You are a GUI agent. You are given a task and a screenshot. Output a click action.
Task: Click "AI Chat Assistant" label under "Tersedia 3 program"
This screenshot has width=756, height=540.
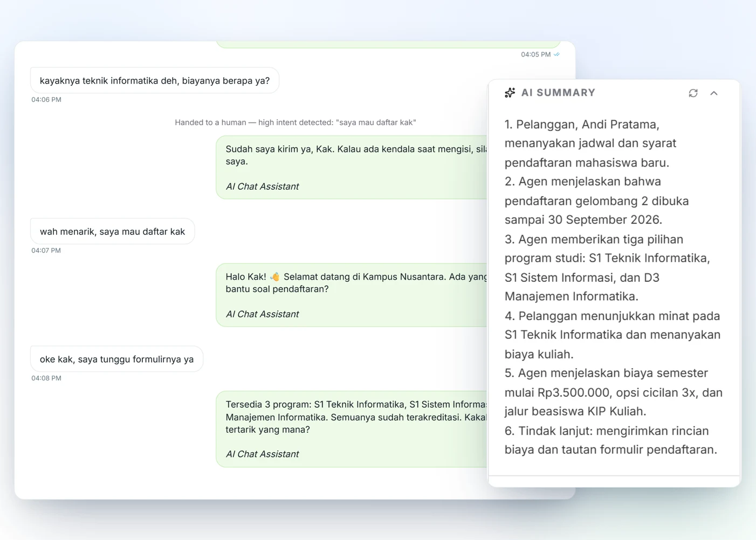[x=262, y=454]
